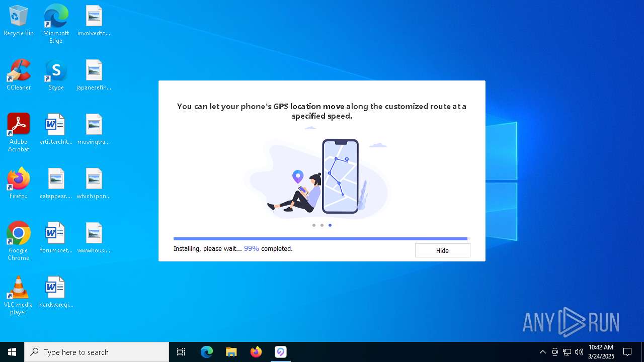Open the taskbar clock and date
Screen dimensions: 644x362
point(601,352)
